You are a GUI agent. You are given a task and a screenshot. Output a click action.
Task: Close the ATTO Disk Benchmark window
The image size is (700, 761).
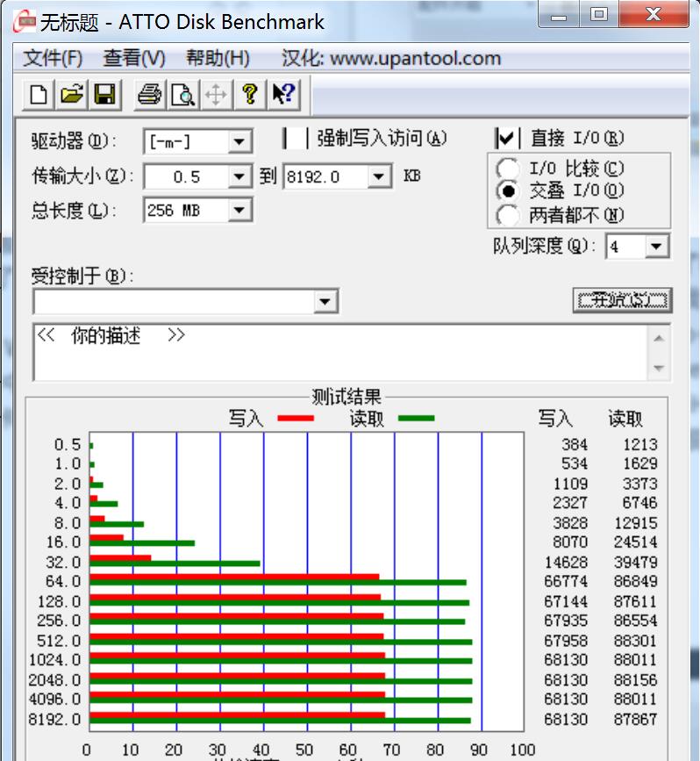click(654, 15)
